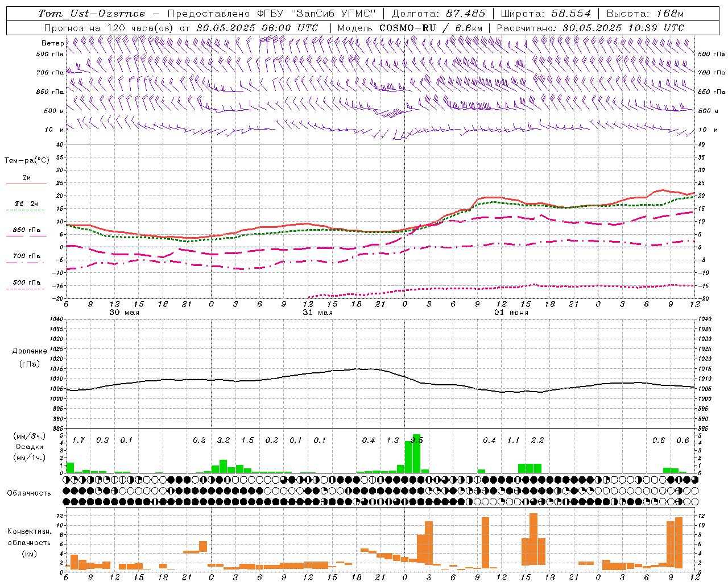Screen dimensions: 728x582
Task: Click the solid line sample under 2м legend
Action: (x=26, y=184)
